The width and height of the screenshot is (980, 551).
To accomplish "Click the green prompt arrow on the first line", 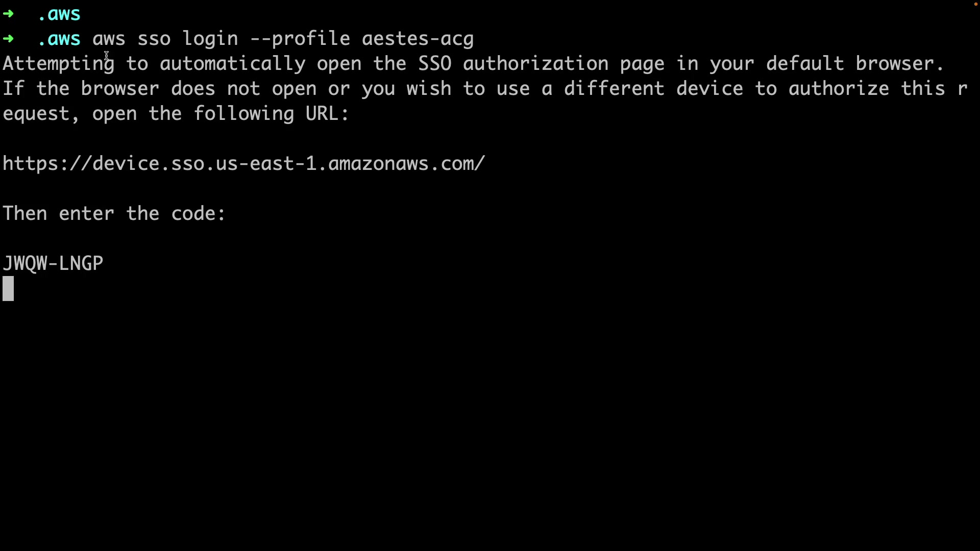I will pos(8,14).
